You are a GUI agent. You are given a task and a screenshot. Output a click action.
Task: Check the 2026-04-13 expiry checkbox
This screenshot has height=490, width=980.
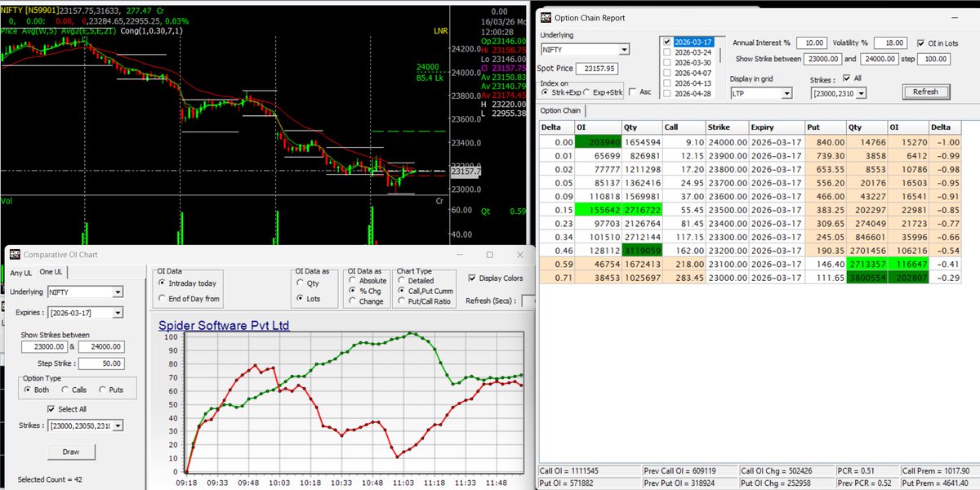point(667,83)
